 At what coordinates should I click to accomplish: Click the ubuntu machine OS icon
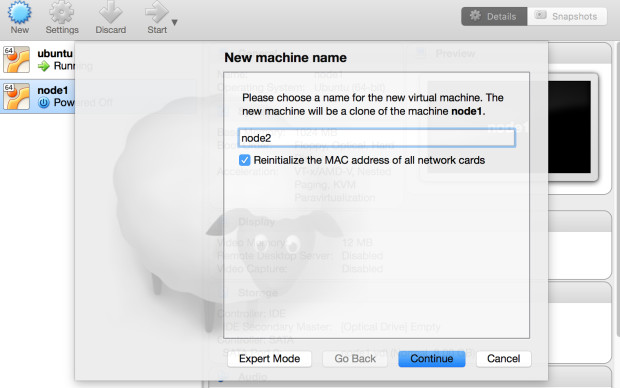point(16,60)
